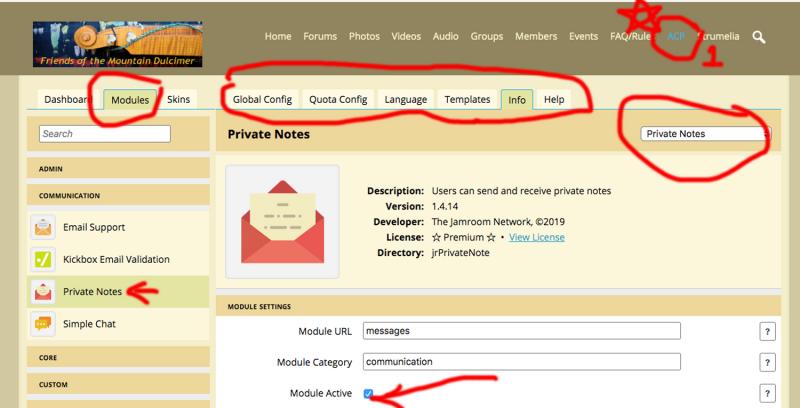The width and height of the screenshot is (800, 408).
Task: Expand the Custom category section
Action: [x=118, y=384]
